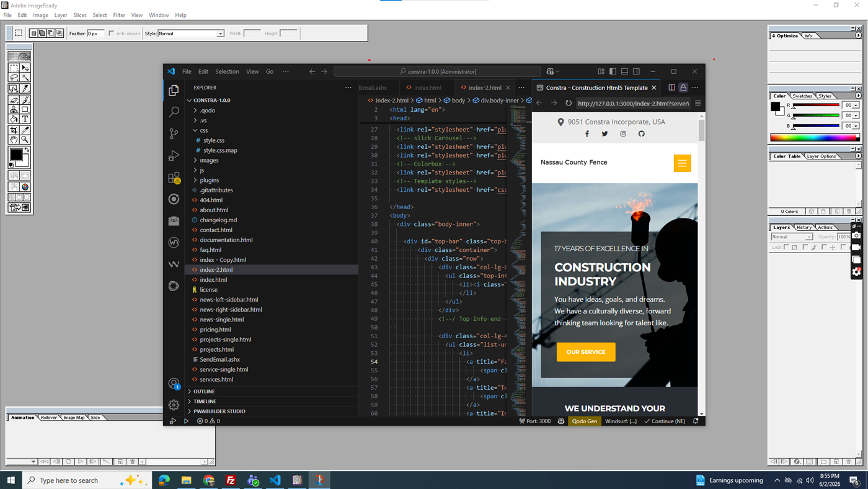Open VS Code Source Control view
Viewport: 868px width, 489px height.
click(x=174, y=133)
